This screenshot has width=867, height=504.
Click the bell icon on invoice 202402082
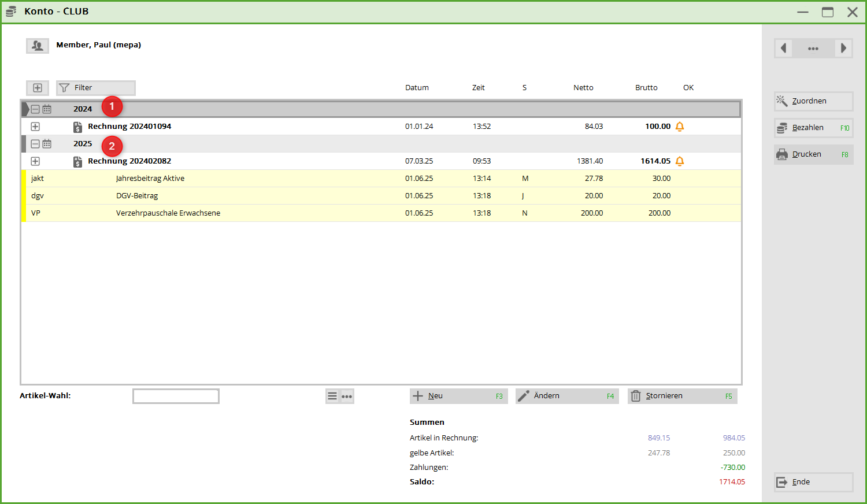click(680, 161)
